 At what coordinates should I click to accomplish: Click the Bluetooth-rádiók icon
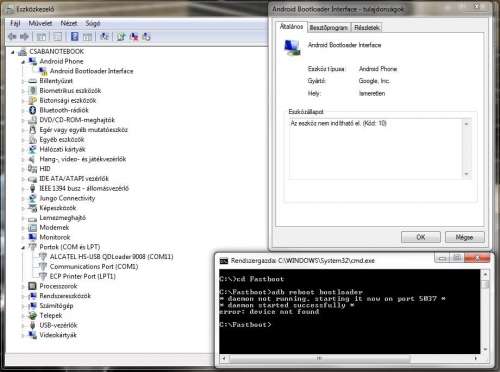33,110
